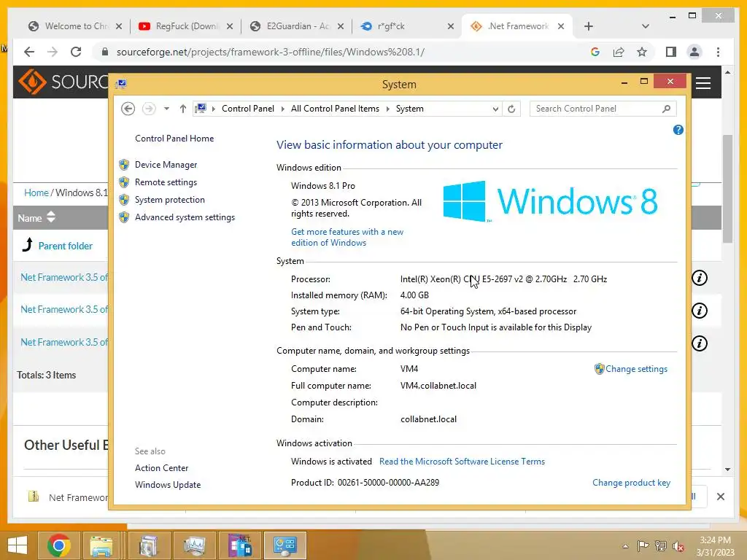
Task: Open Chrome tab search dropdown
Action: [x=646, y=26]
